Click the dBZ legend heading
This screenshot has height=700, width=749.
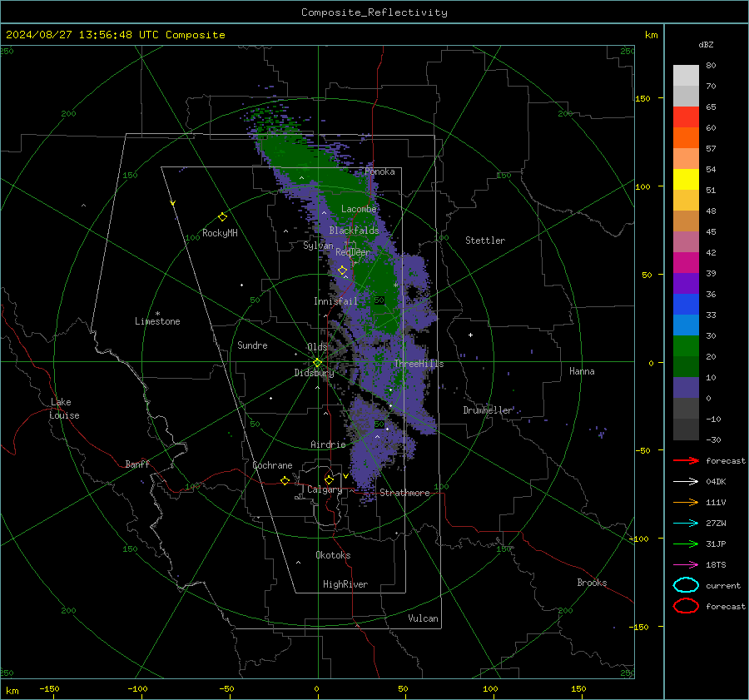click(x=706, y=44)
